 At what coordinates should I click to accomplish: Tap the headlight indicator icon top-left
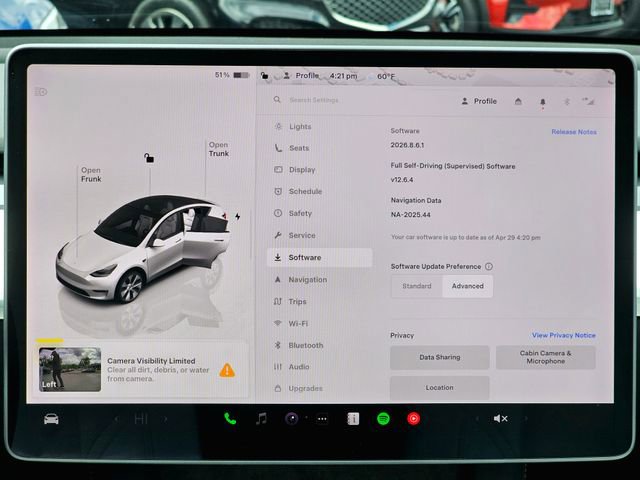[41, 92]
